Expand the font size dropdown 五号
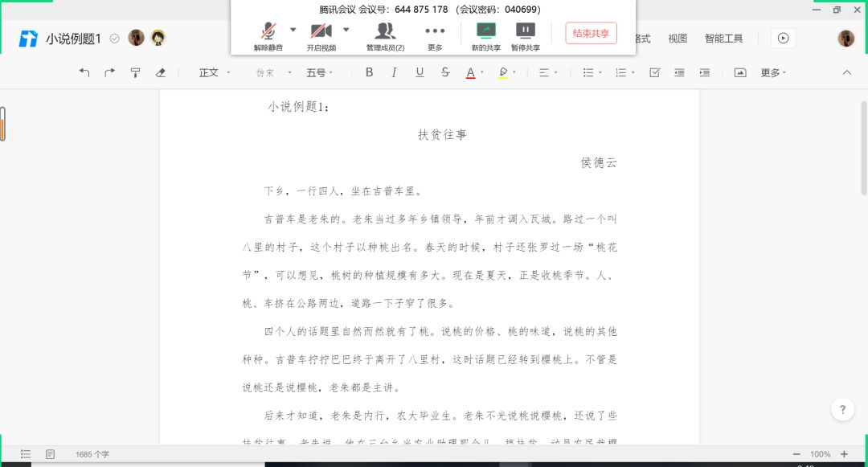The height and width of the screenshot is (467, 868). pos(321,72)
